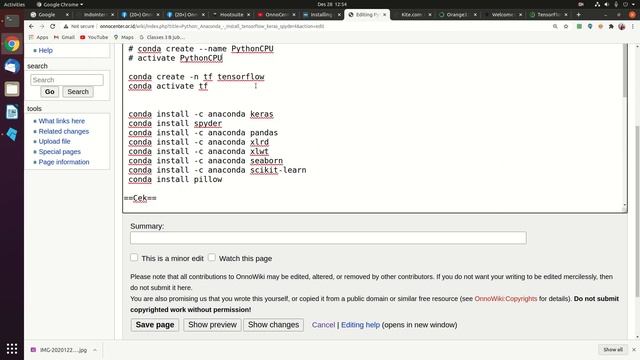Viewport: 640px width, 360px height.
Task: Reload the current wiki page
Action: 53,26
